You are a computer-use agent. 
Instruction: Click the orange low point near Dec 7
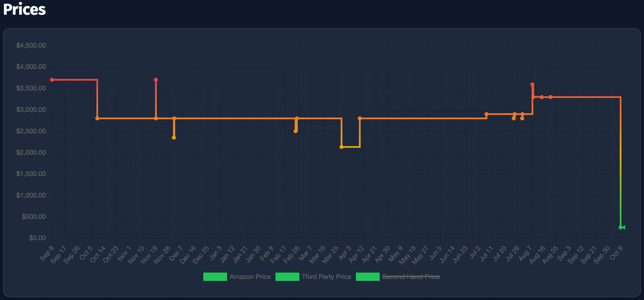pyautogui.click(x=174, y=138)
